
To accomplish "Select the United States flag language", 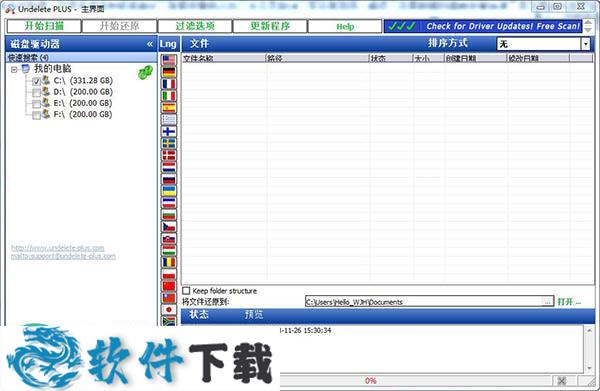I will [x=169, y=60].
